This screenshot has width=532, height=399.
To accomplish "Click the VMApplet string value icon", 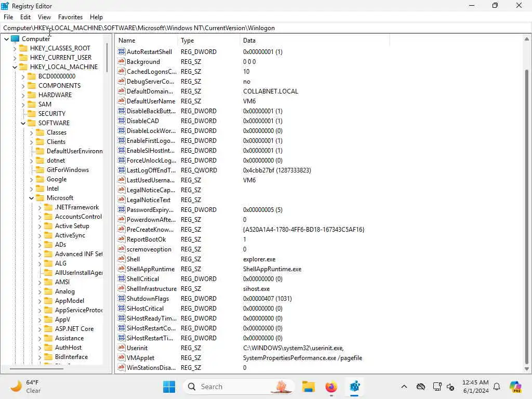I will (121, 357).
